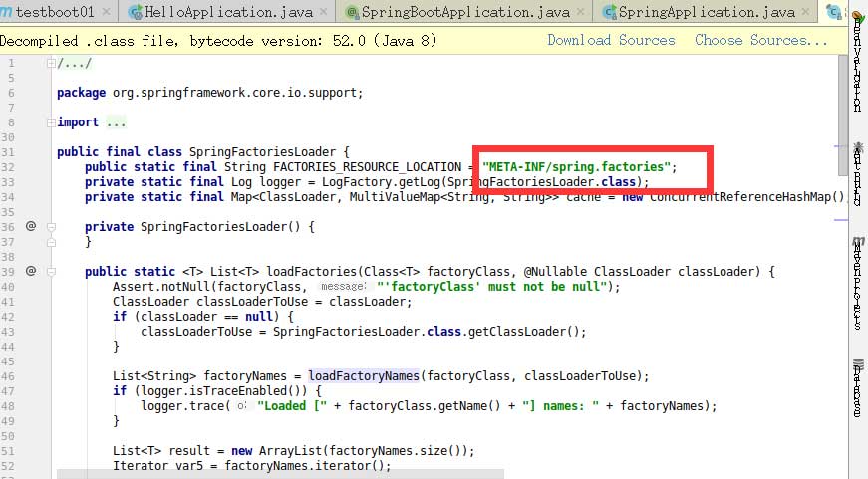This screenshot has height=479, width=868.
Task: Click the getClassLoader() call
Action: point(523,332)
